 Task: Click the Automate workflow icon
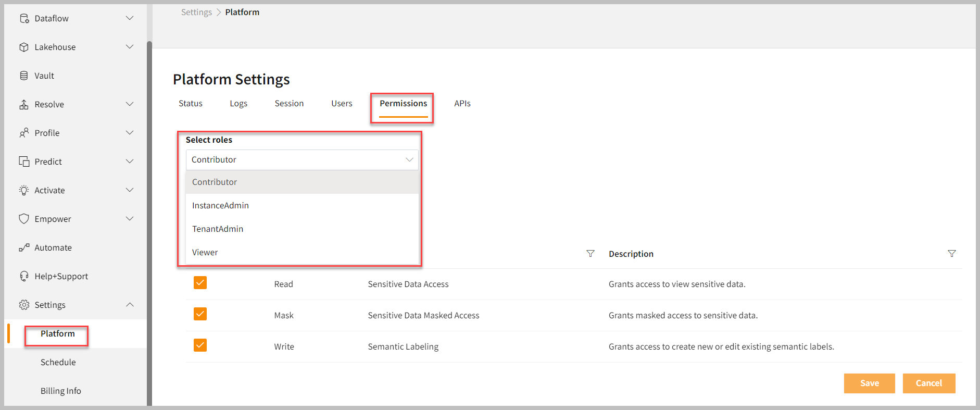click(24, 247)
